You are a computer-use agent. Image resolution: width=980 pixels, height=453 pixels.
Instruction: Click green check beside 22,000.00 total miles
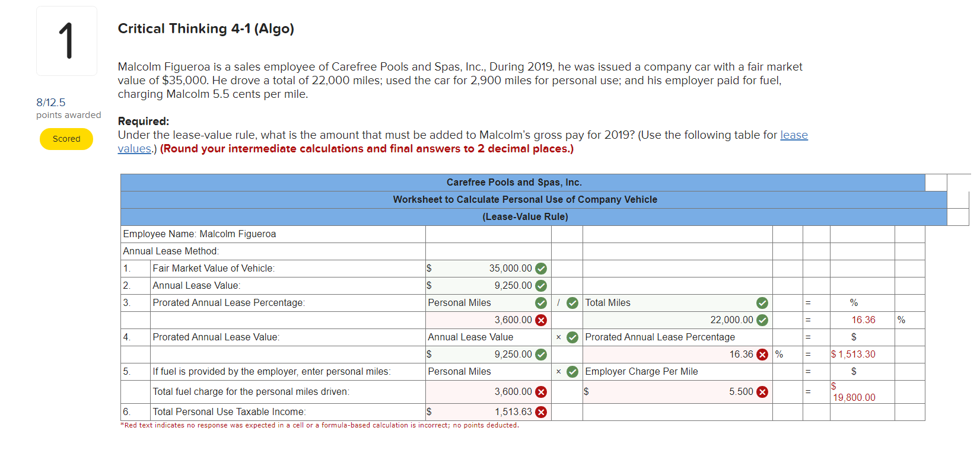[x=762, y=320]
